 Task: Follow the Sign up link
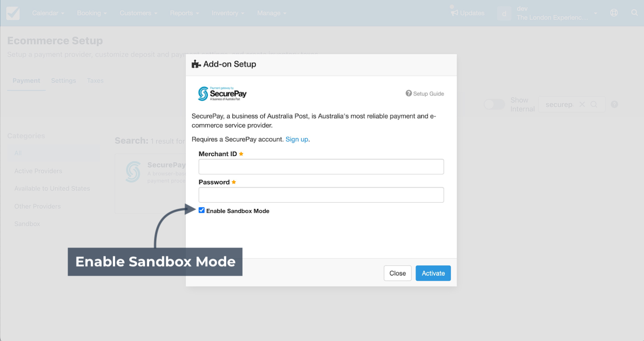tap(297, 139)
